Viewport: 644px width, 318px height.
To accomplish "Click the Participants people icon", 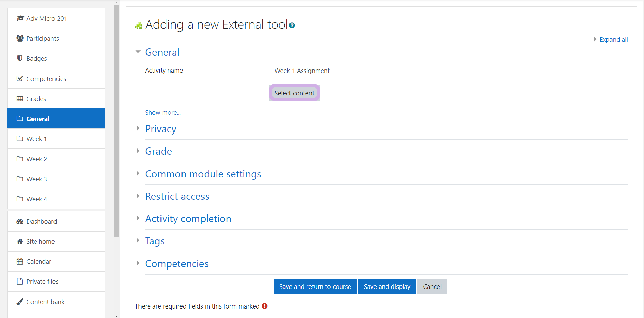I will coord(20,38).
